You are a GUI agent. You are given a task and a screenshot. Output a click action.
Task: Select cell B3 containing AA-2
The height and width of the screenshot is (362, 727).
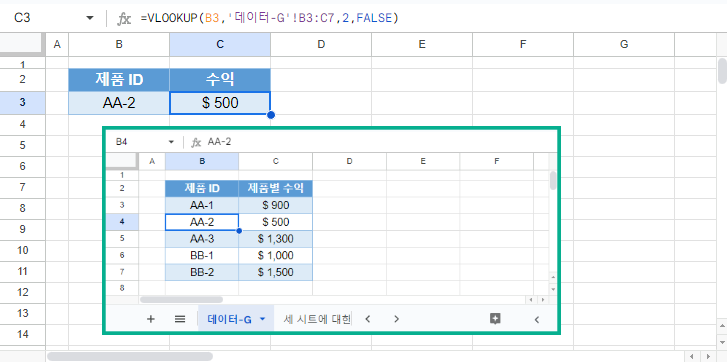click(x=119, y=103)
